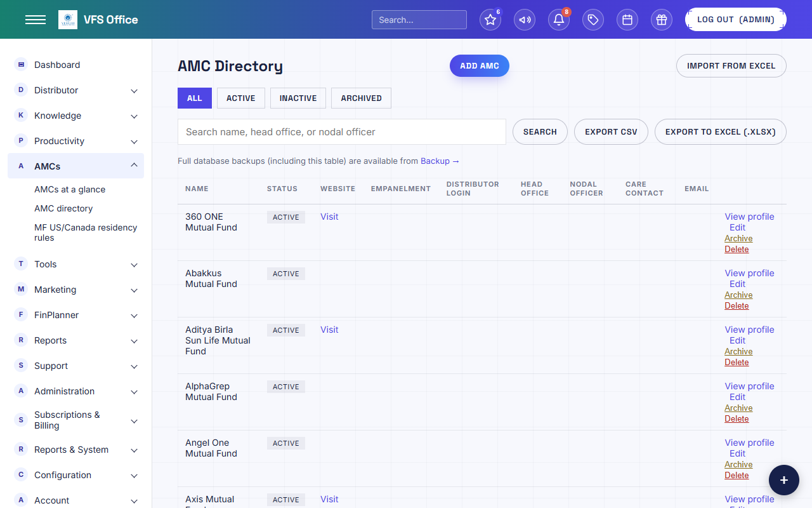Screen dimensions: 812x508
Task: Click the floating plus button
Action: pos(784,480)
